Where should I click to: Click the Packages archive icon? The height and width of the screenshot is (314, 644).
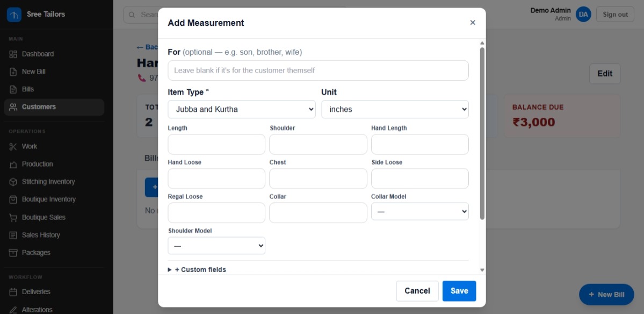[13, 253]
